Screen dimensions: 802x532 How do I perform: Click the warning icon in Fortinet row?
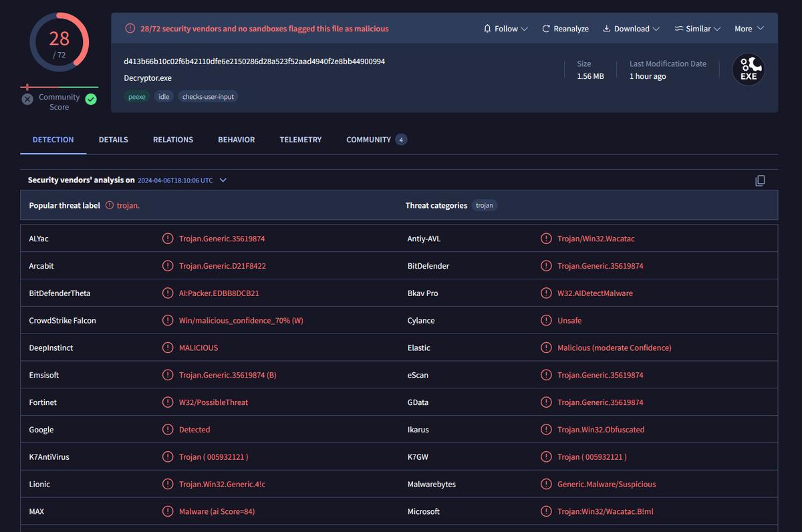point(168,402)
